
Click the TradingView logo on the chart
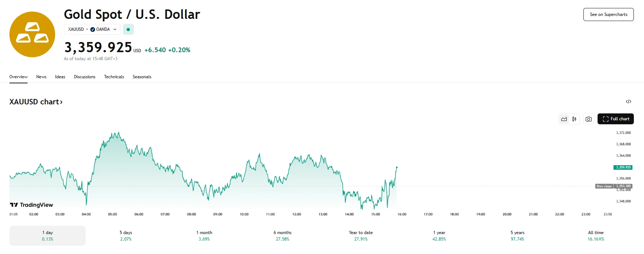[x=31, y=205]
